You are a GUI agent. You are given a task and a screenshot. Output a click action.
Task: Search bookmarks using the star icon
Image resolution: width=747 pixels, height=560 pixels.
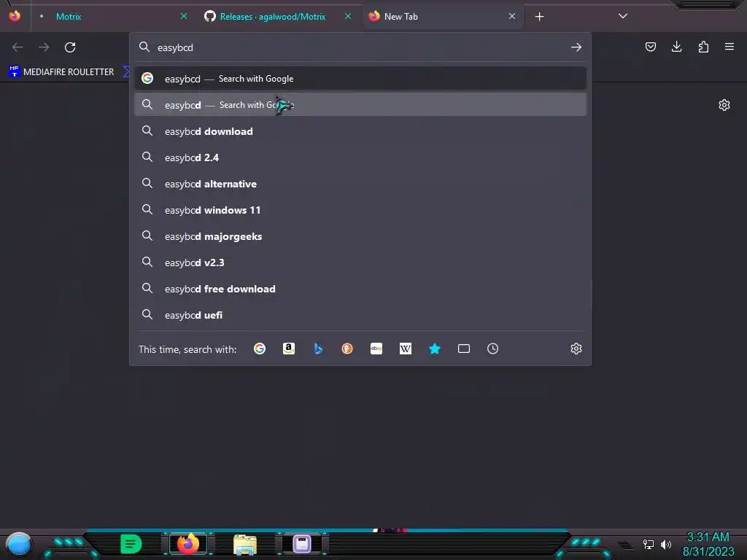(435, 349)
